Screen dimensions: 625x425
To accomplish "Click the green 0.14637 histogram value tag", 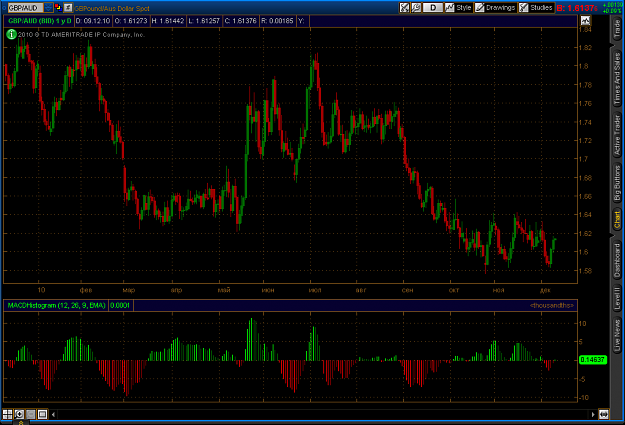I will [x=593, y=360].
